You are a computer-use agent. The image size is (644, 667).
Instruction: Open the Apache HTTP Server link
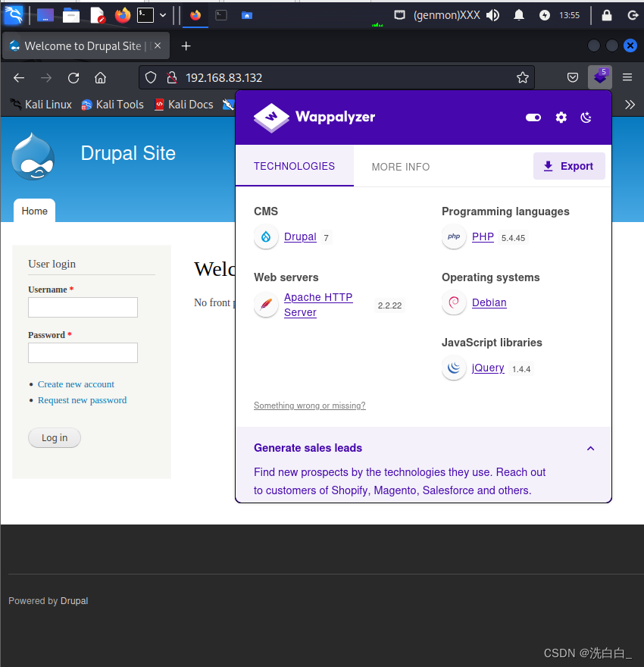tap(318, 305)
